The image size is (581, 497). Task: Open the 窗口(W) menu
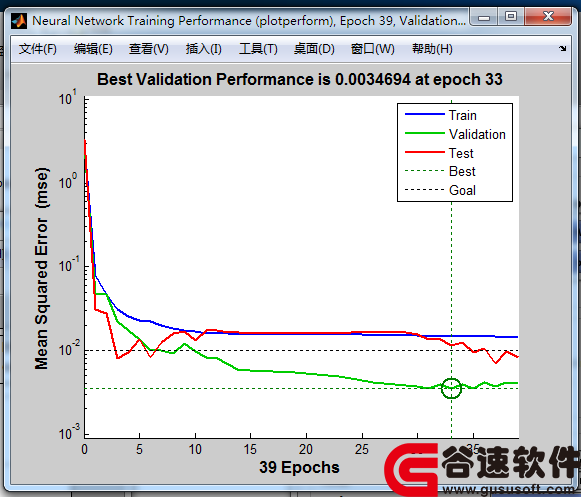point(372,49)
